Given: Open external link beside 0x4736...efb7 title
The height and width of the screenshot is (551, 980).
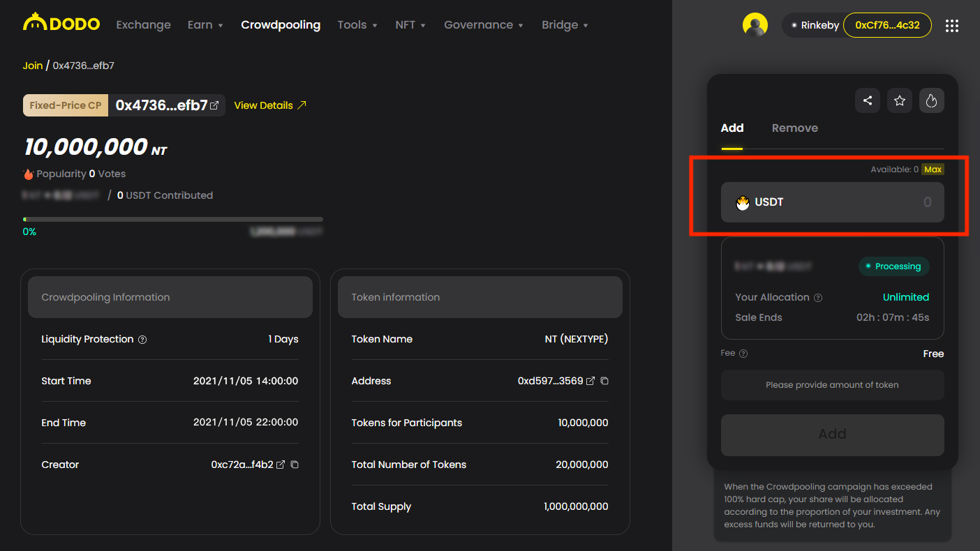Looking at the screenshot, I should pos(215,105).
